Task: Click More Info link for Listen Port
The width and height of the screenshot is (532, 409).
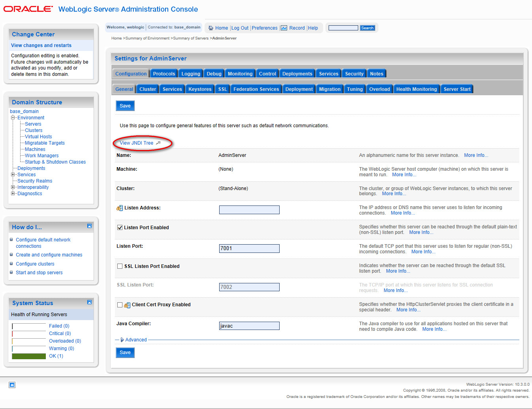Action: tap(423, 252)
